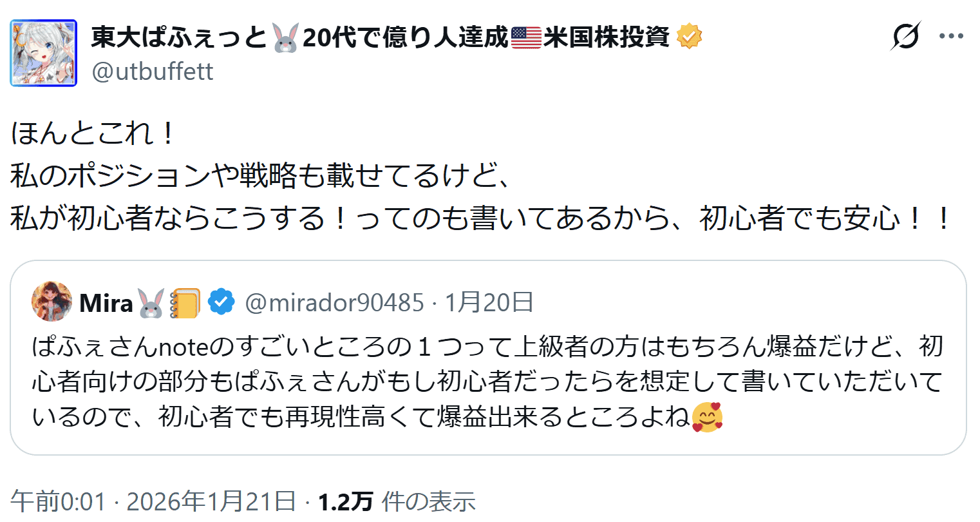Click the notebook emoji beside Mira
This screenshot has height=522, width=980.
(185, 303)
